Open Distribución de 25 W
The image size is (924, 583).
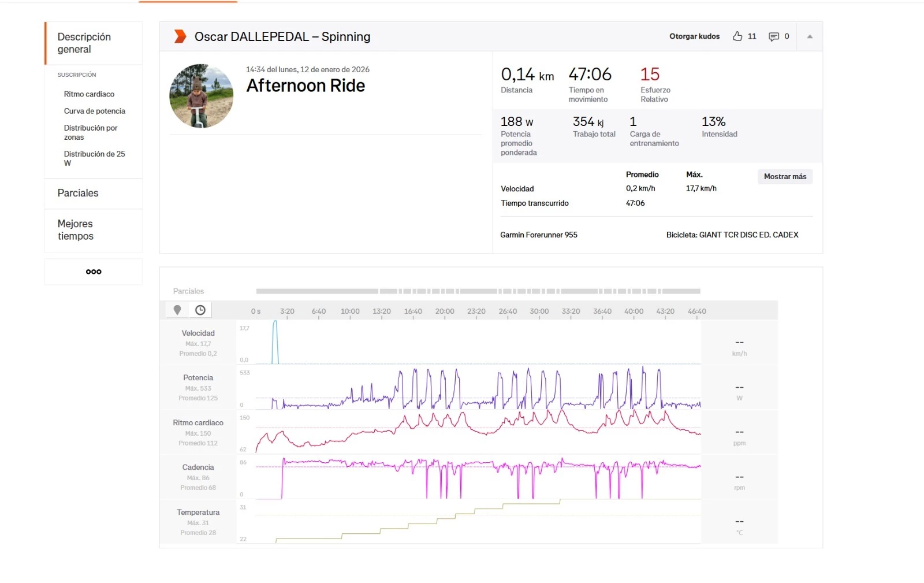(x=94, y=158)
